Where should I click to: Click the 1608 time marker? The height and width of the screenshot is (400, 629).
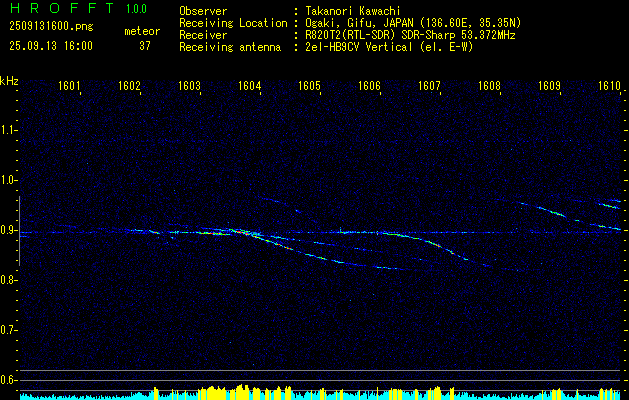click(490, 85)
